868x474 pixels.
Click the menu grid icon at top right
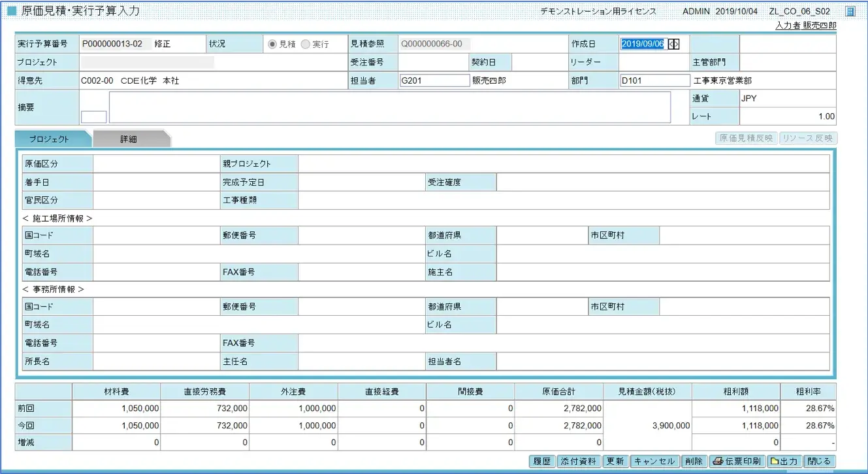click(850, 11)
